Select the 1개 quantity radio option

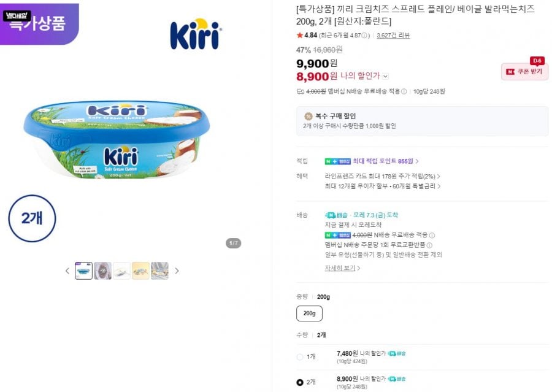[x=300, y=357]
